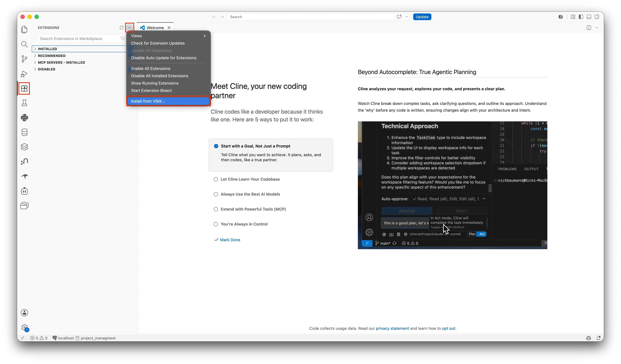This screenshot has width=621, height=364.
Task: Toggle the primary side bar layout icon
Action: (581, 17)
